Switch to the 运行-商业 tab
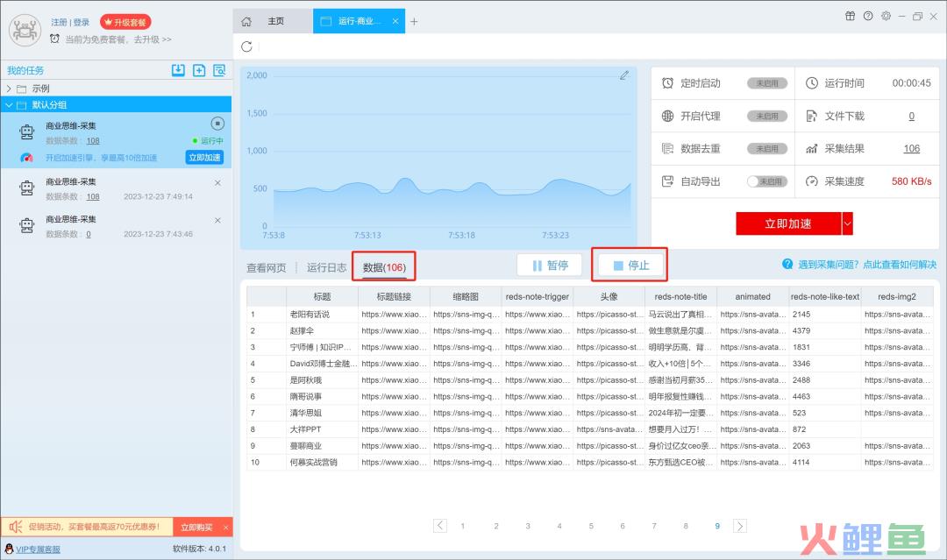 pyautogui.click(x=359, y=21)
